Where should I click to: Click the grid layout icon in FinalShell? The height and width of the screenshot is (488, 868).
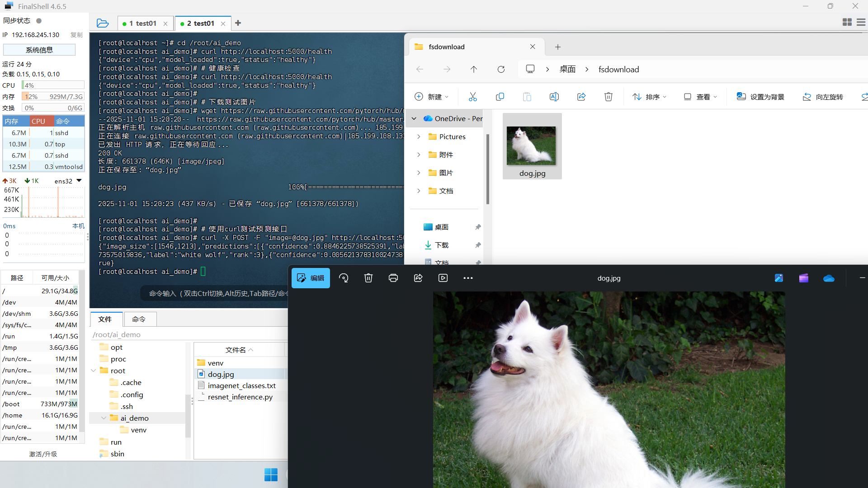tap(847, 22)
